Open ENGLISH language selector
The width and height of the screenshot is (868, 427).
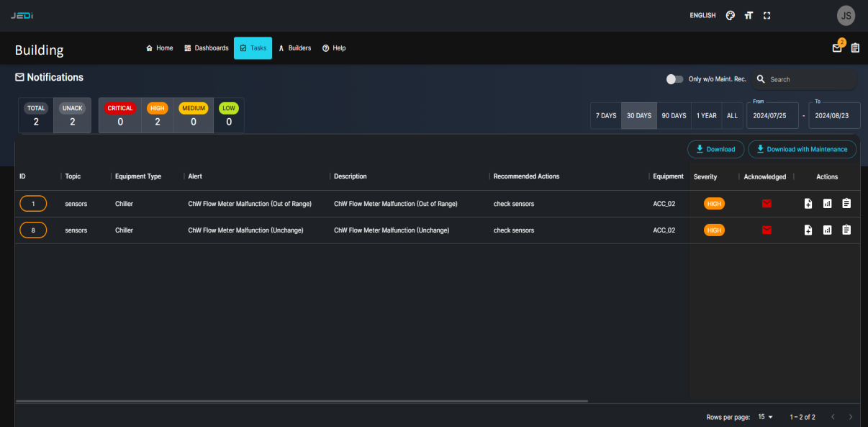702,15
